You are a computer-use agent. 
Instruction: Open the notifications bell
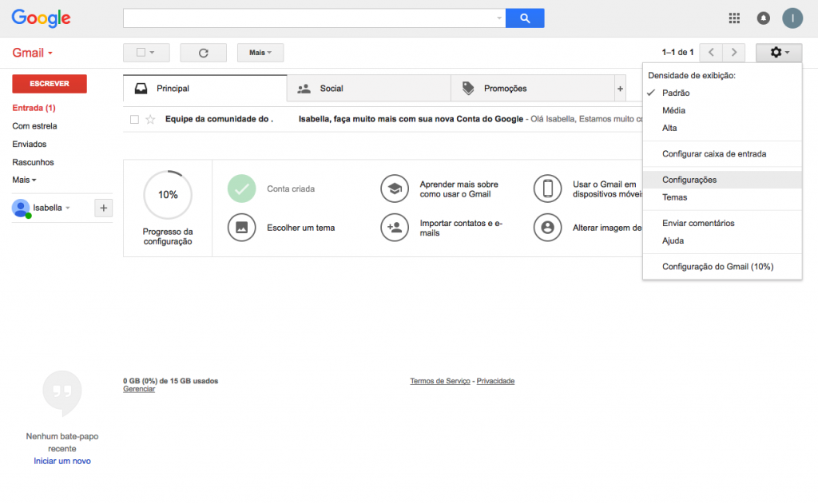(763, 18)
